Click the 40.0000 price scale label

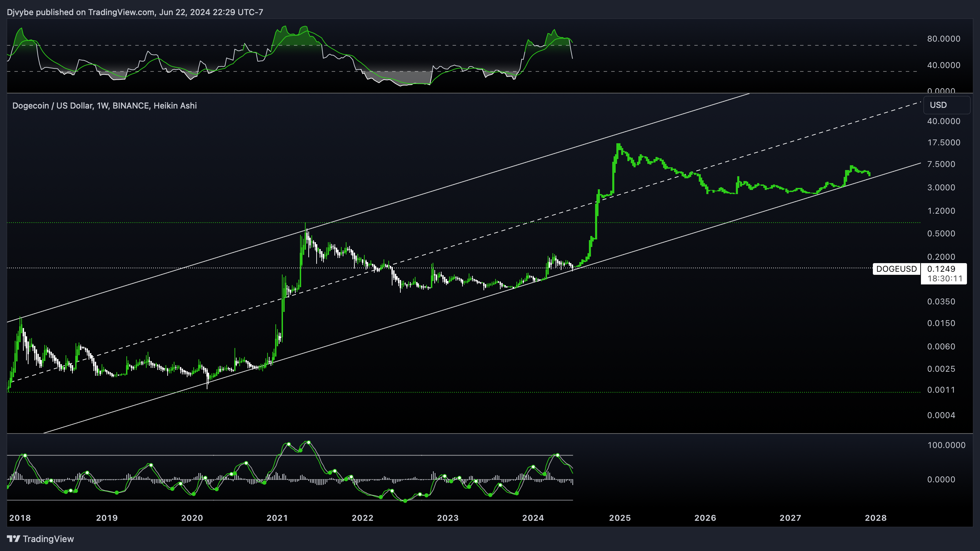pyautogui.click(x=944, y=121)
